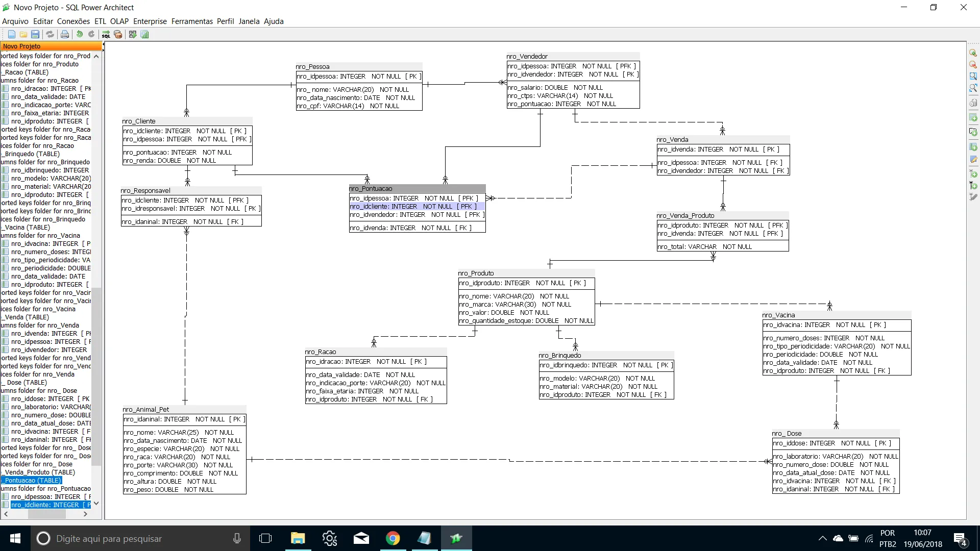The image size is (980, 551).
Task: Open Chrome from the Windows taskbar
Action: (393, 538)
